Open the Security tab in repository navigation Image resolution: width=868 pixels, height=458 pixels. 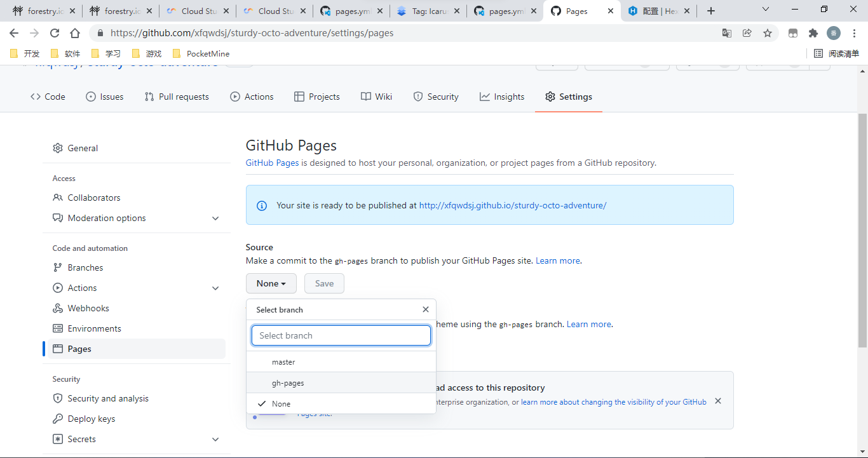tap(436, 97)
